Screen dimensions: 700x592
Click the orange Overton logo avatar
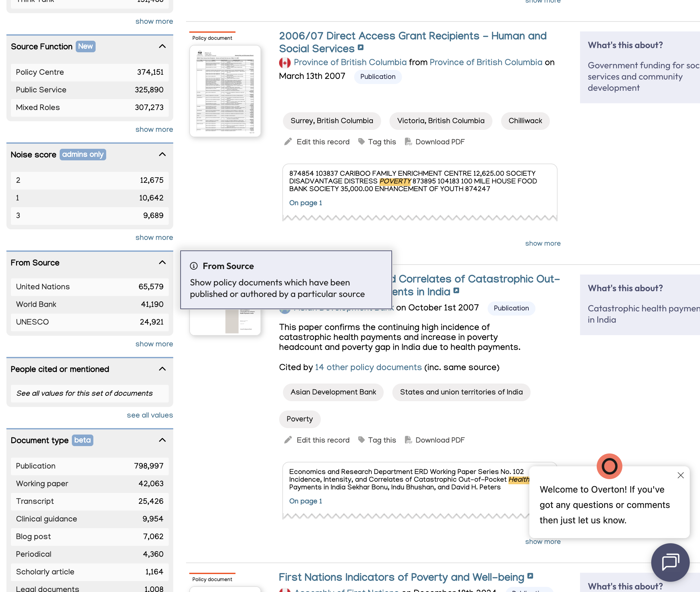609,466
